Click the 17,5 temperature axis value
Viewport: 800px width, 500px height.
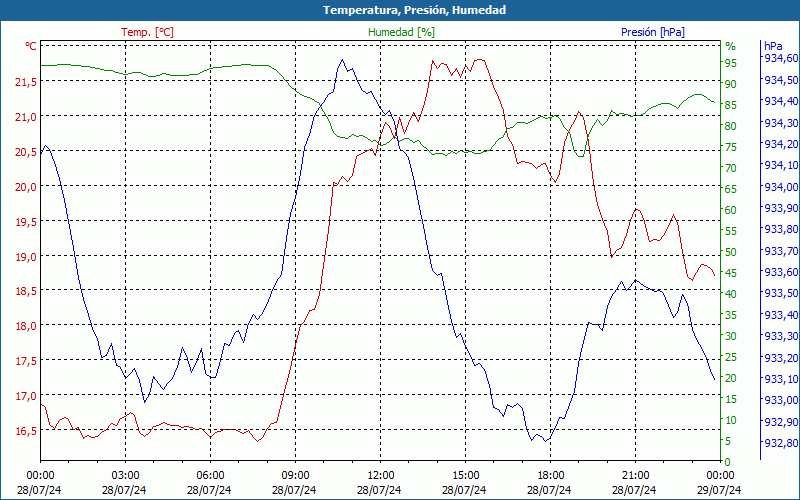click(x=27, y=361)
